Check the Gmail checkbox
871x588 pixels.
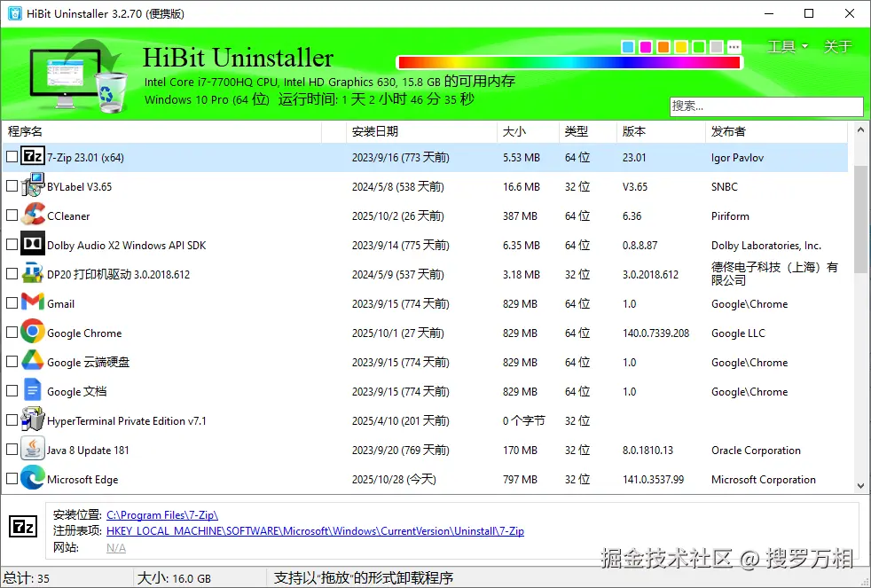[x=12, y=303]
